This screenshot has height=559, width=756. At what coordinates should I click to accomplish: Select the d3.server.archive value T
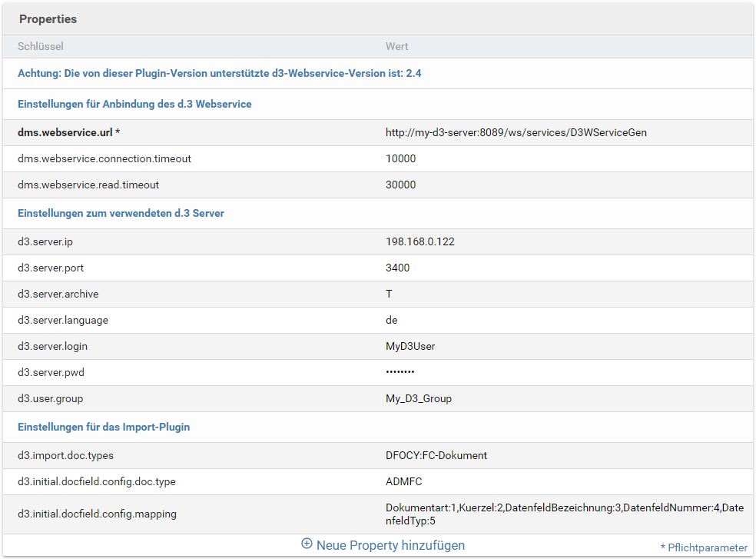389,294
